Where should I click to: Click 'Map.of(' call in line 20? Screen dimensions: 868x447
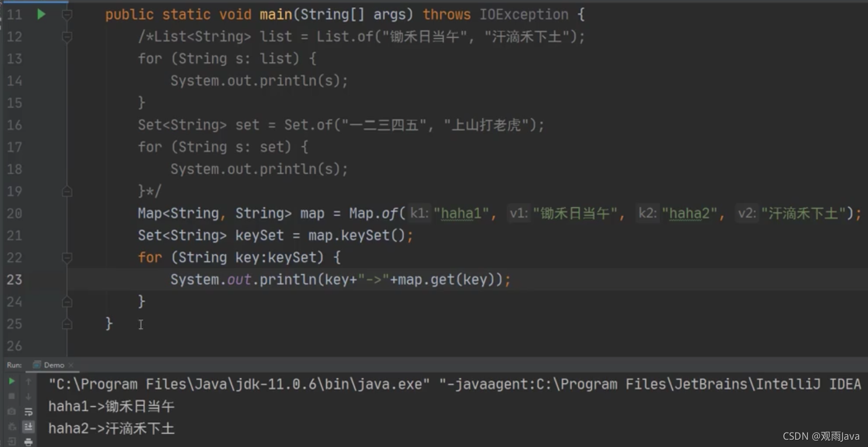pyautogui.click(x=377, y=213)
